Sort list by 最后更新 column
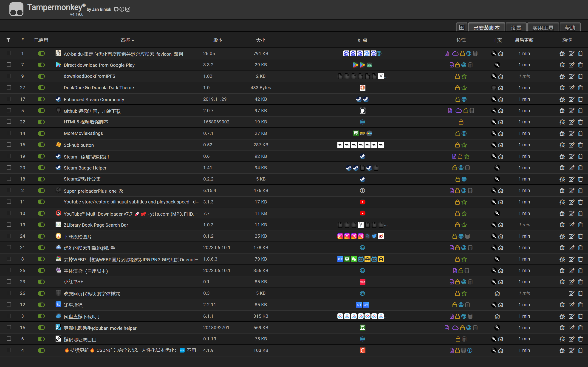 (524, 40)
